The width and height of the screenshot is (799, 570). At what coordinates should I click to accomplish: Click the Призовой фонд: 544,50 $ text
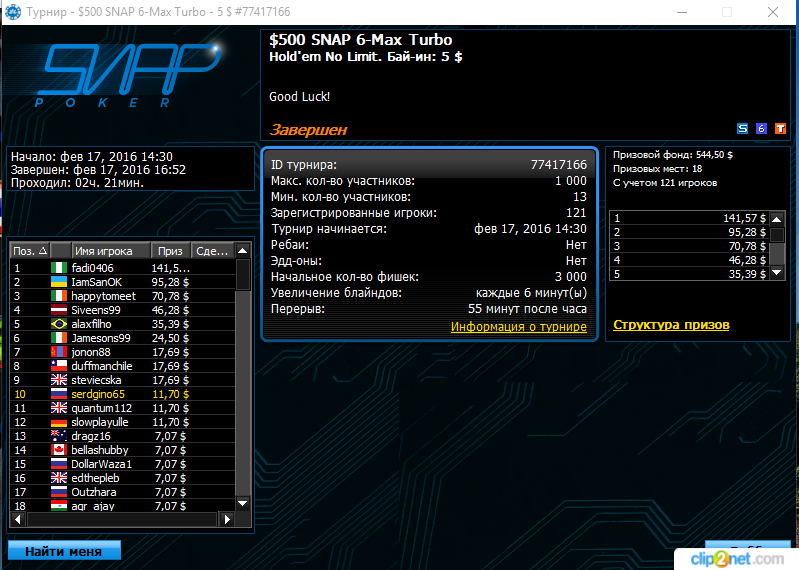pyautogui.click(x=673, y=155)
